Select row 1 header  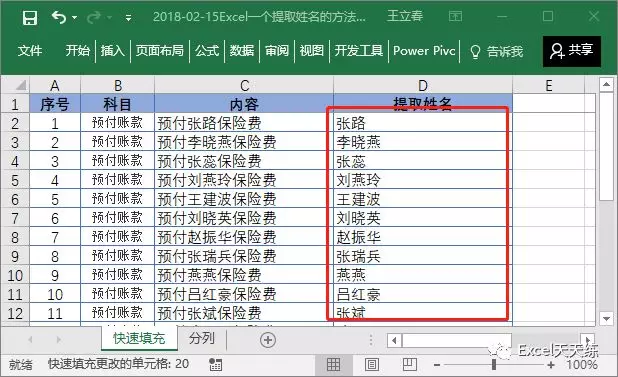pos(15,104)
